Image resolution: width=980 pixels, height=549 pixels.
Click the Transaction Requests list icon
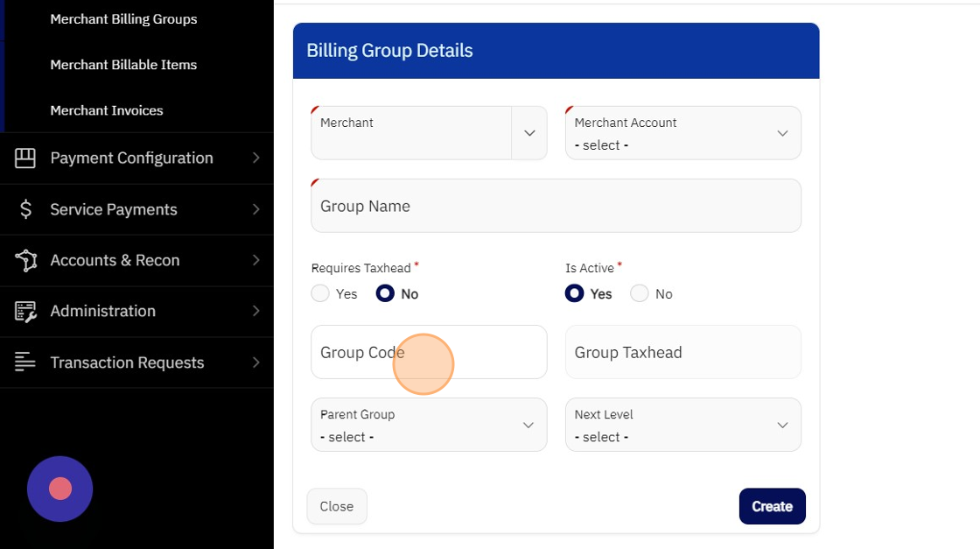click(25, 362)
